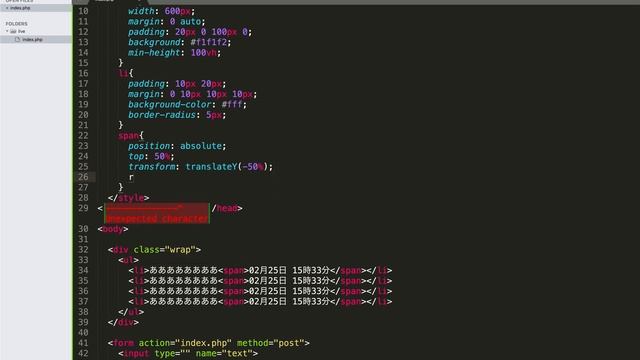This screenshot has width=640, height=360.
Task: Click the red unexpected character error box
Action: (157, 213)
